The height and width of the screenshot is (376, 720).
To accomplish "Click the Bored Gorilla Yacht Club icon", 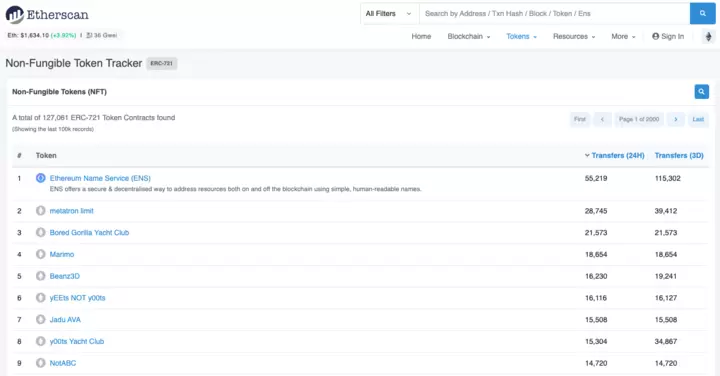I will (40, 232).
